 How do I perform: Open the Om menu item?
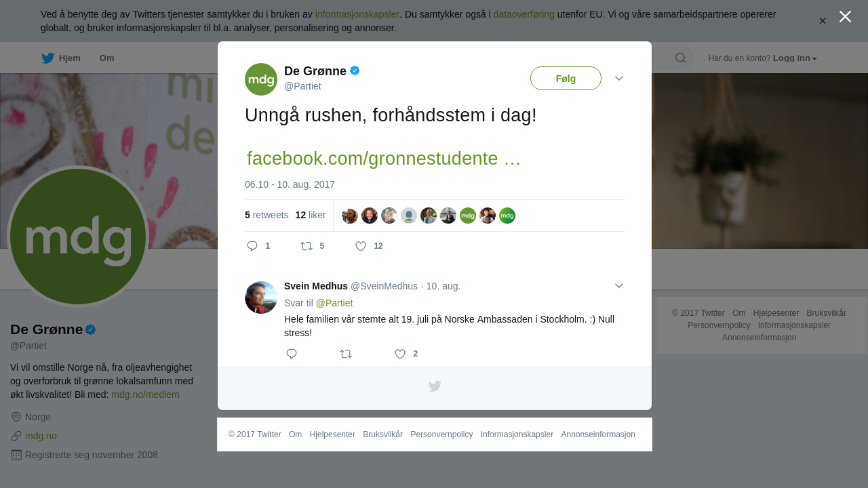click(x=106, y=58)
